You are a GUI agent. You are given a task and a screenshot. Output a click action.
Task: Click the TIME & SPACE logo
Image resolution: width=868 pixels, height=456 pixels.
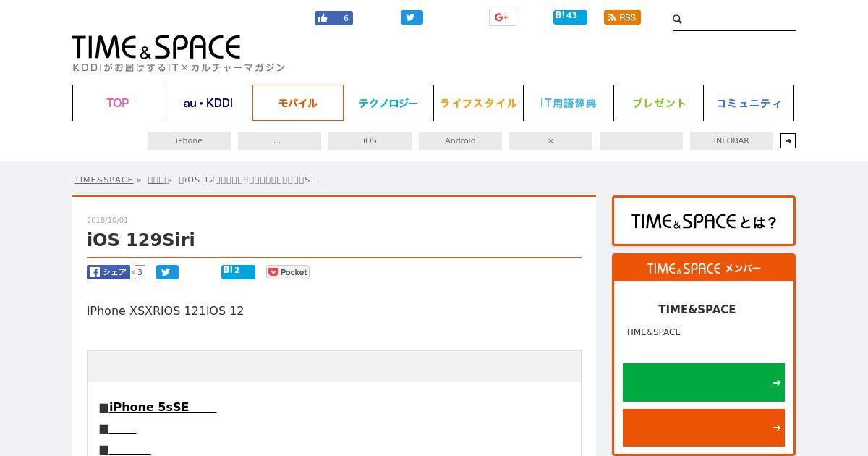tap(156, 47)
